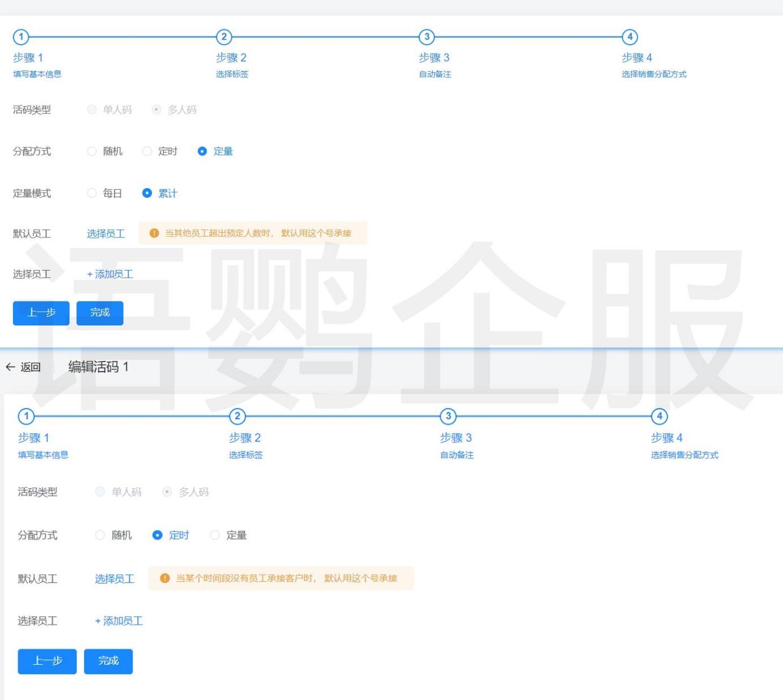The width and height of the screenshot is (783, 700).
Task: Select the 累计 quota mode radio button
Action: pyautogui.click(x=147, y=193)
